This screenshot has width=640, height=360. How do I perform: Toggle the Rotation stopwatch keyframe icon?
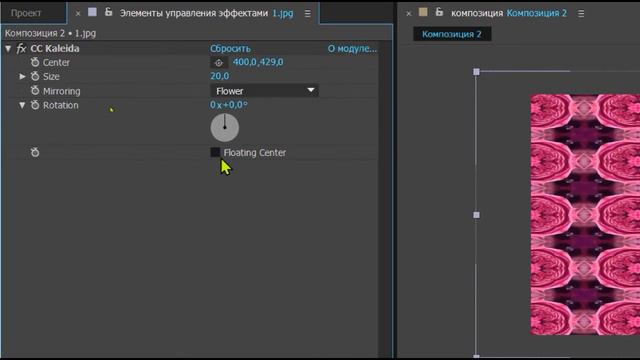click(35, 105)
